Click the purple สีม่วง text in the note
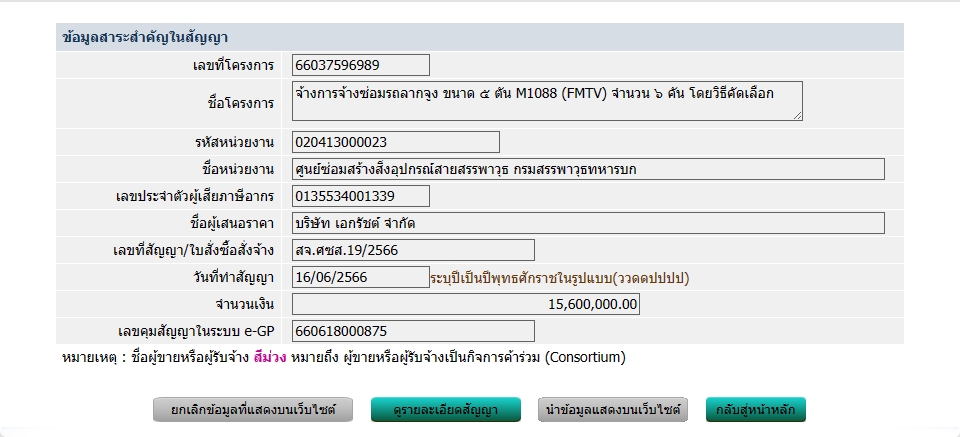This screenshot has width=960, height=437. click(x=270, y=357)
